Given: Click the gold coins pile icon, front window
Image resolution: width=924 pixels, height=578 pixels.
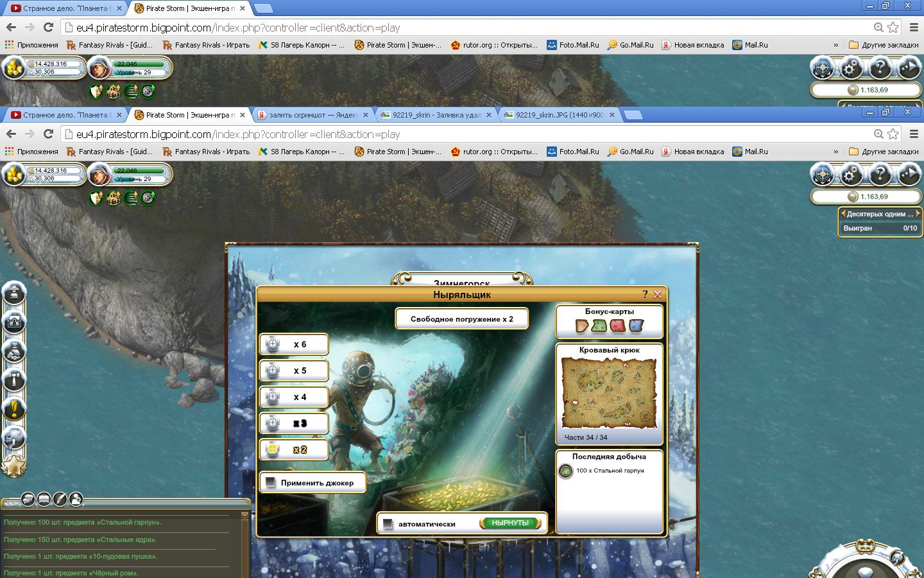Looking at the screenshot, I should point(13,175).
